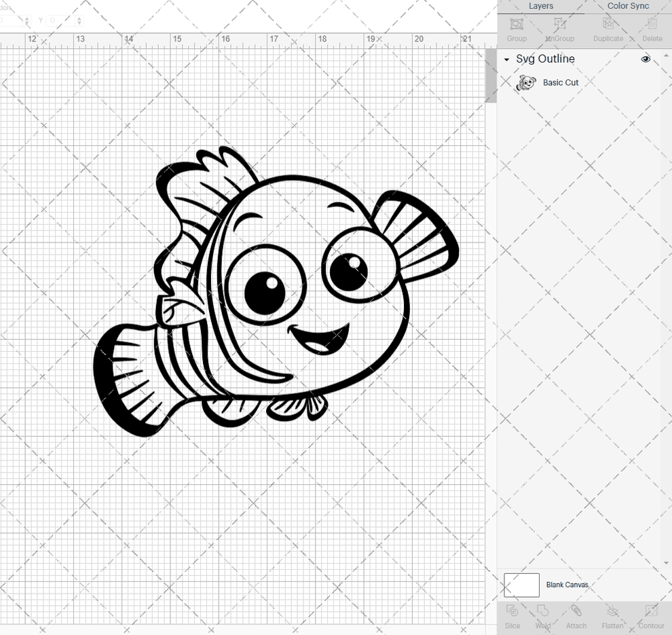
Task: Collapse the Svg Outline group
Action: click(505, 59)
